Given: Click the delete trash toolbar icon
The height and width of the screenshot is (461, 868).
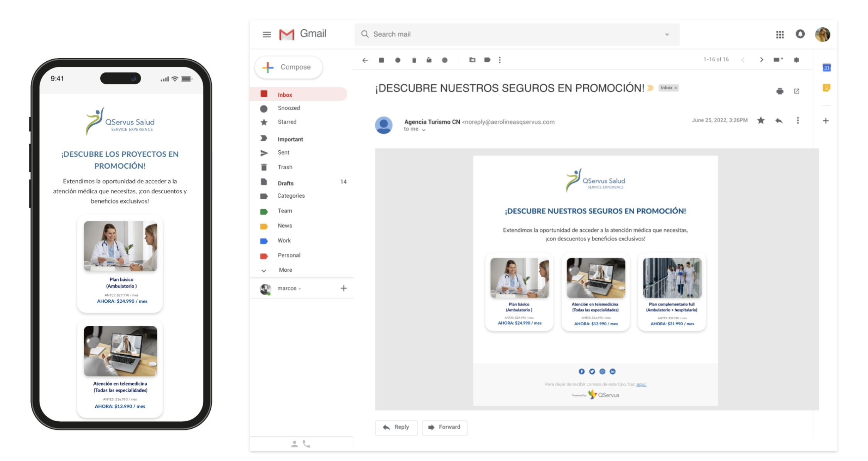Looking at the screenshot, I should [414, 60].
